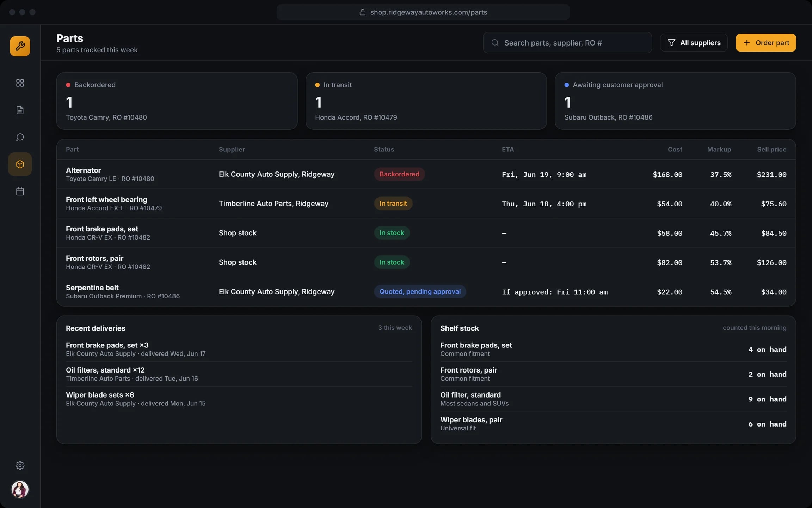
Task: Click the Order part button
Action: tap(766, 43)
